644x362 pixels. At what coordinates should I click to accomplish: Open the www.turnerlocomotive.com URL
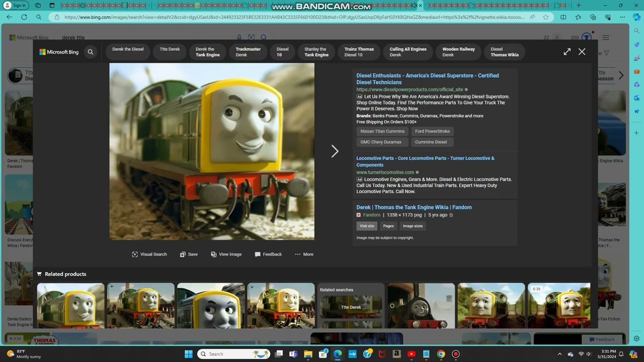[x=385, y=172]
